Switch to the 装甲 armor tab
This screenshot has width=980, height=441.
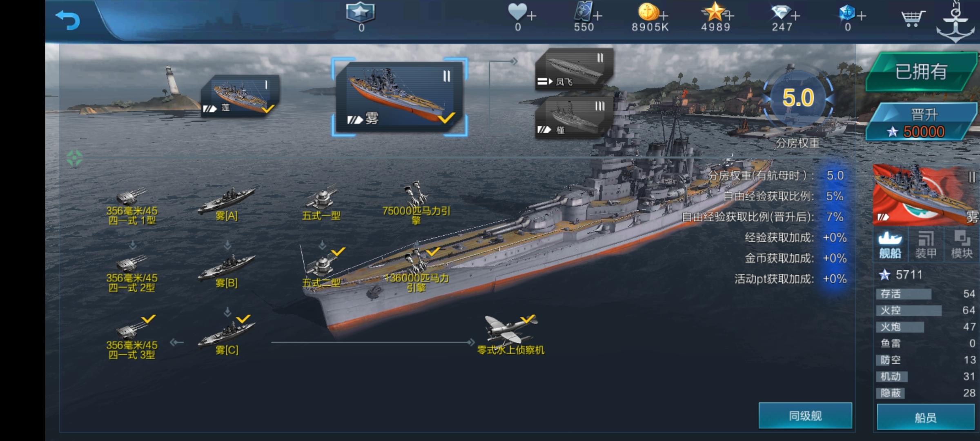pyautogui.click(x=926, y=245)
